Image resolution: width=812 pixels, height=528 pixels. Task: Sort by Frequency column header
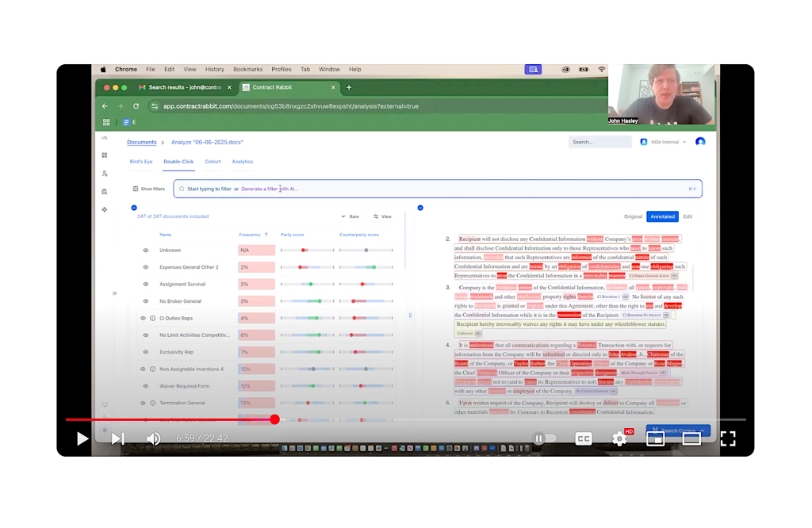(253, 235)
